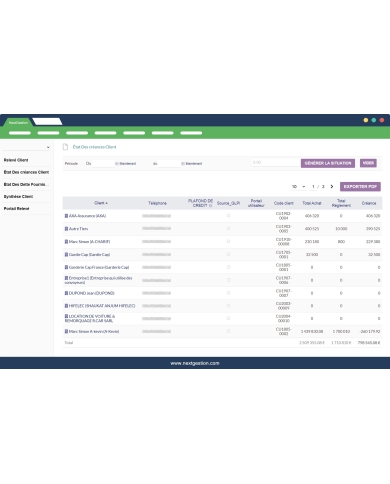Click the Portail utilisateur column header
This screenshot has width=390, height=484.
click(x=256, y=203)
